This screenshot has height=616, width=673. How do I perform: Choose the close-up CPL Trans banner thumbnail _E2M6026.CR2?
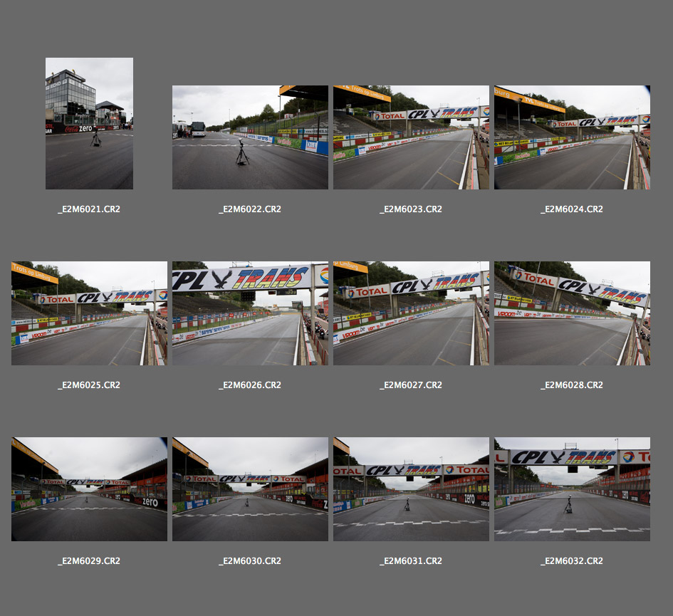[250, 313]
